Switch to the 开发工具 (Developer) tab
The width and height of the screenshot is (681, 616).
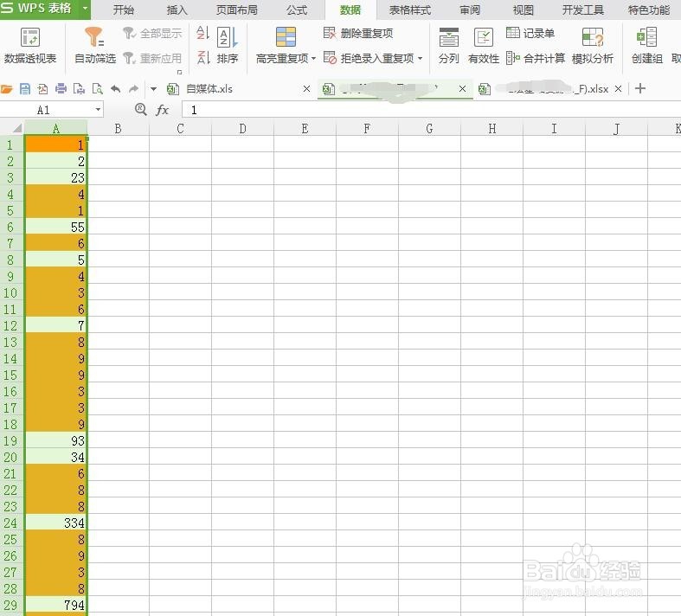583,10
